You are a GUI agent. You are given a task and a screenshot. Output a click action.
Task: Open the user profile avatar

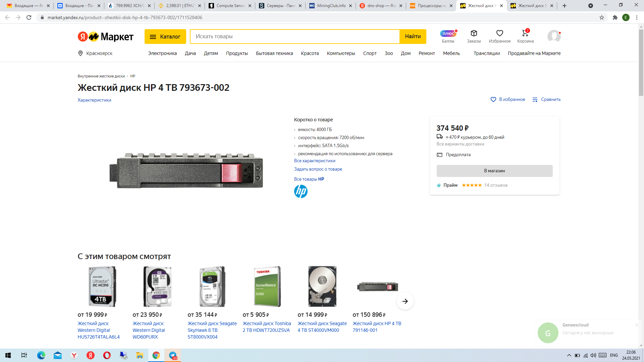554,36
